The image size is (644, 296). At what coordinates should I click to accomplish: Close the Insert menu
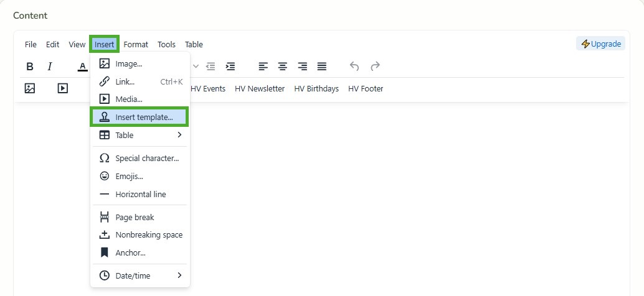[104, 44]
